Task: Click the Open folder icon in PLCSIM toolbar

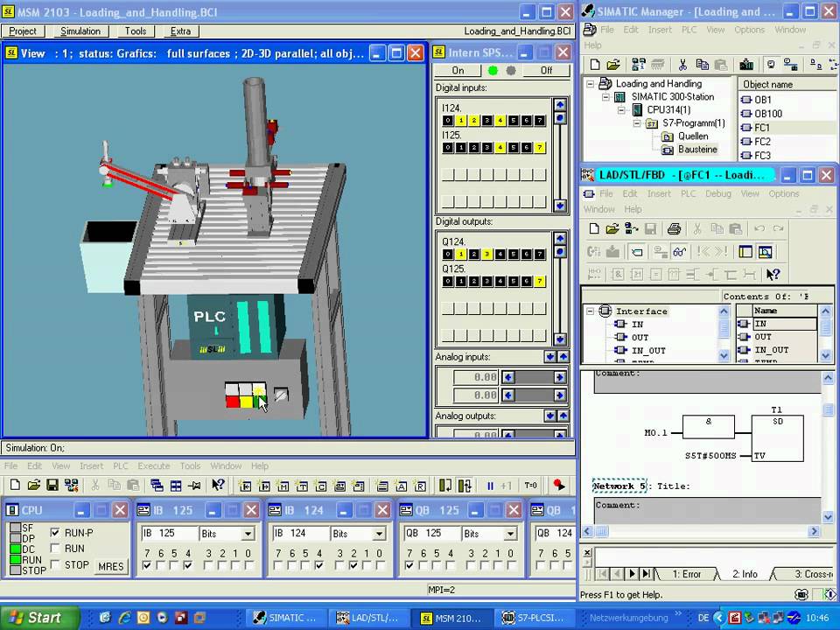Action: click(33, 486)
